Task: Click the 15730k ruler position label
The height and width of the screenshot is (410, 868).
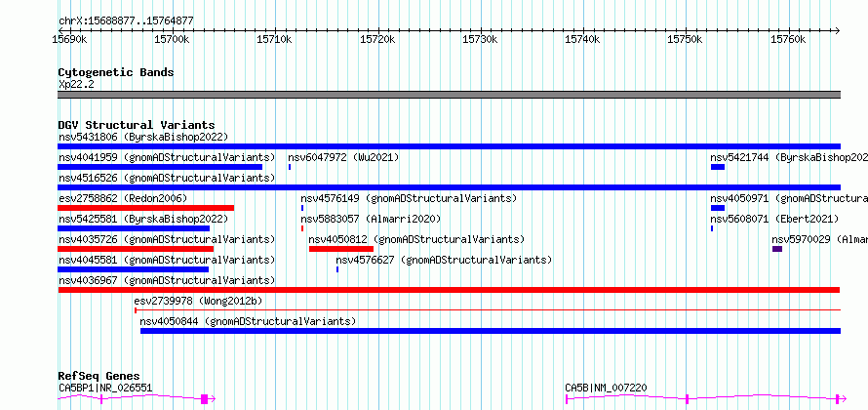Action: tap(480, 39)
